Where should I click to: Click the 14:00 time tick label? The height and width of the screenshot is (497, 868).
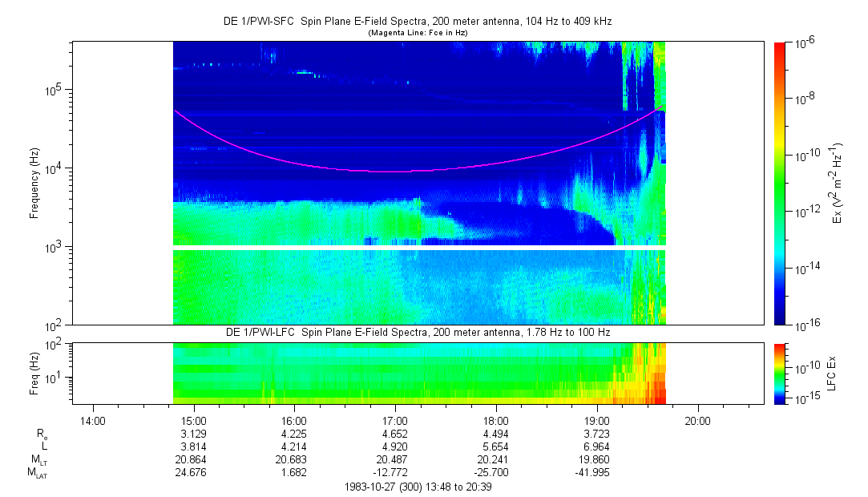coord(92,421)
